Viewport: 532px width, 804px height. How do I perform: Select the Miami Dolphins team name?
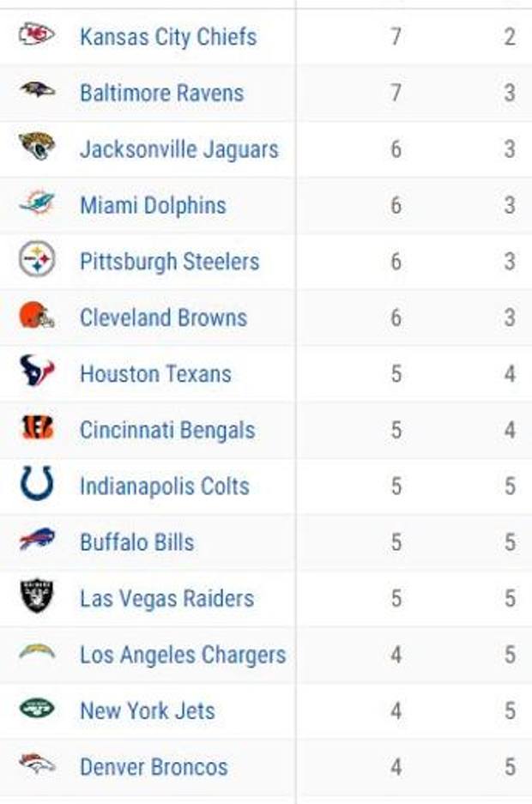[153, 205]
